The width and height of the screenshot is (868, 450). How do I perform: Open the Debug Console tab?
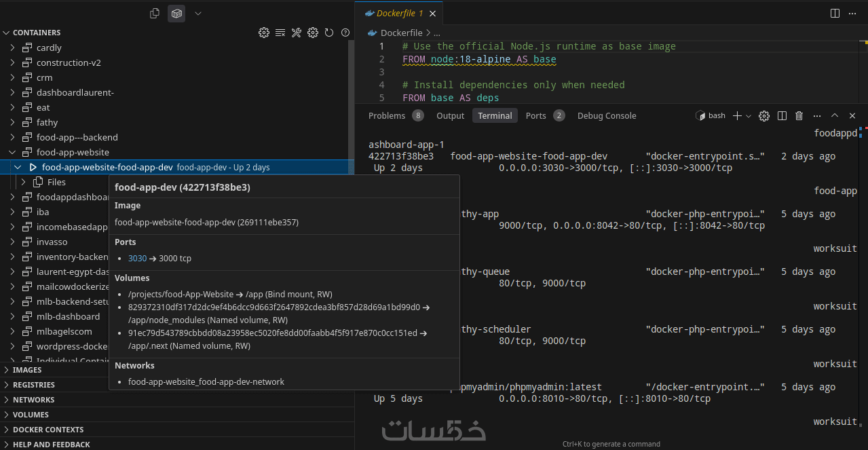pos(607,115)
